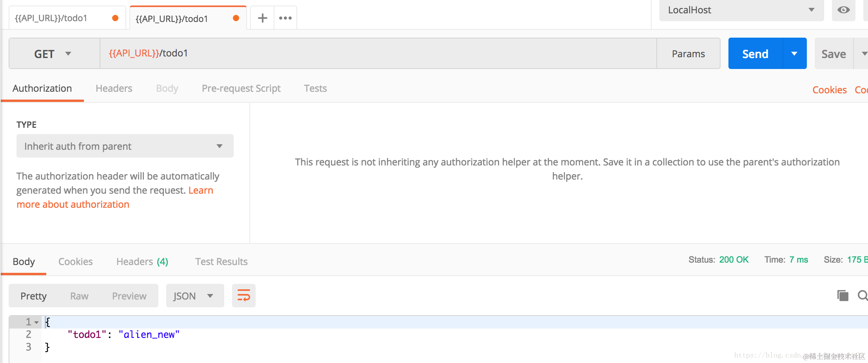
Task: Click line number 3 in response
Action: click(28, 347)
